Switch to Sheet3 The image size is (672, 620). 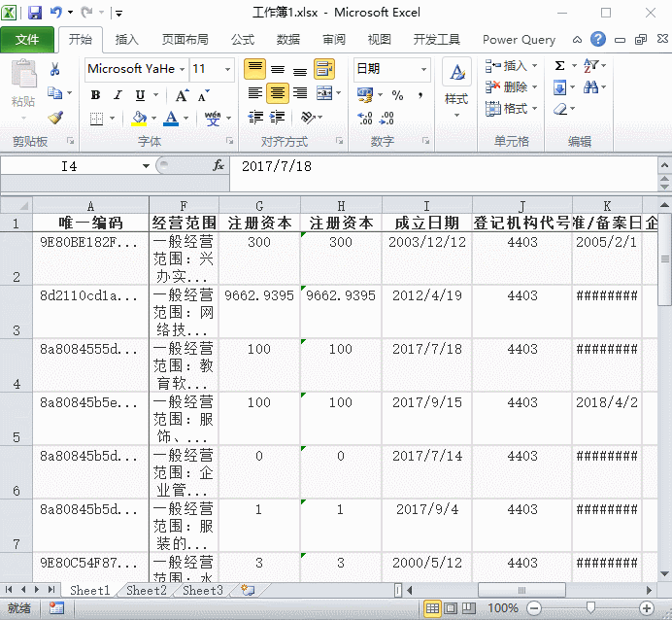[x=203, y=591]
